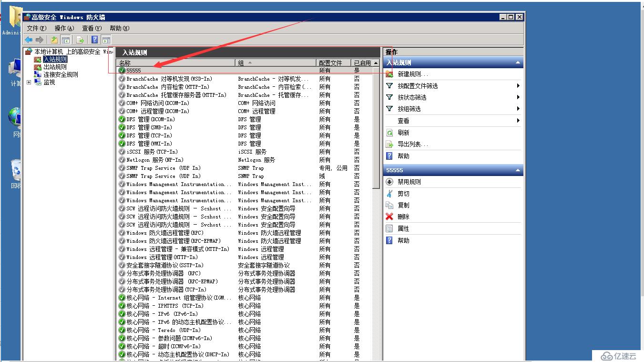Select the DFS 管理(TCP-In) rule
644x362 pixels.
click(x=245, y=135)
